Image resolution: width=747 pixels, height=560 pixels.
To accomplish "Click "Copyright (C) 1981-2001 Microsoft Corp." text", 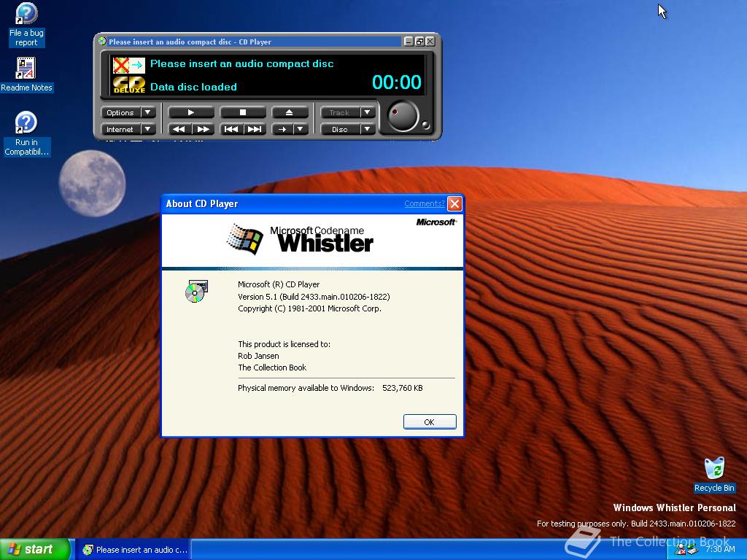I will (309, 308).
